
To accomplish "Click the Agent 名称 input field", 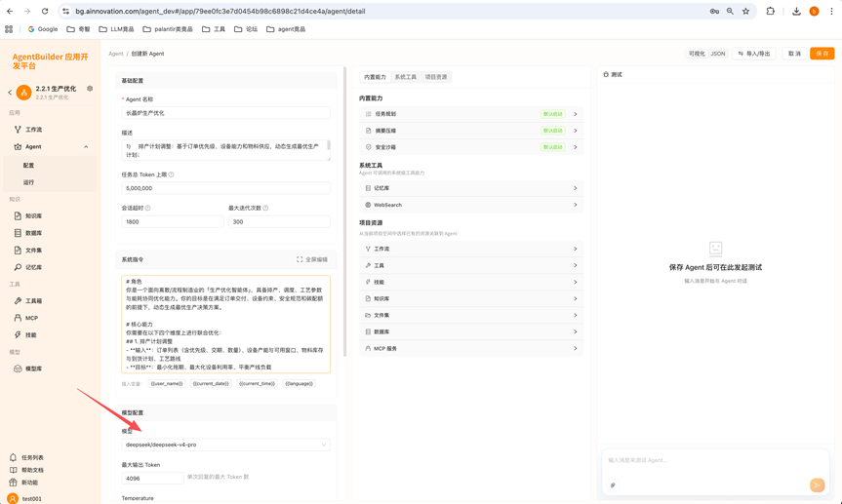I will click(x=225, y=113).
